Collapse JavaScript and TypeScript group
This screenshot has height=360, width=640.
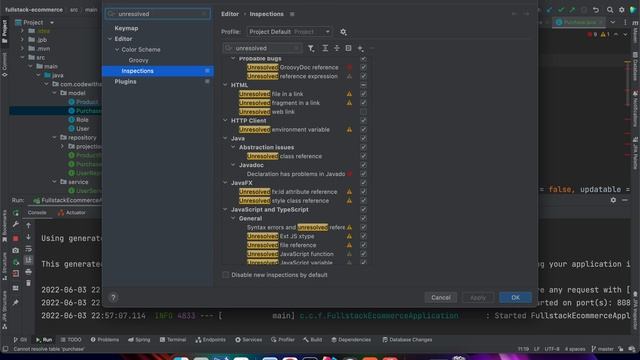225,209
